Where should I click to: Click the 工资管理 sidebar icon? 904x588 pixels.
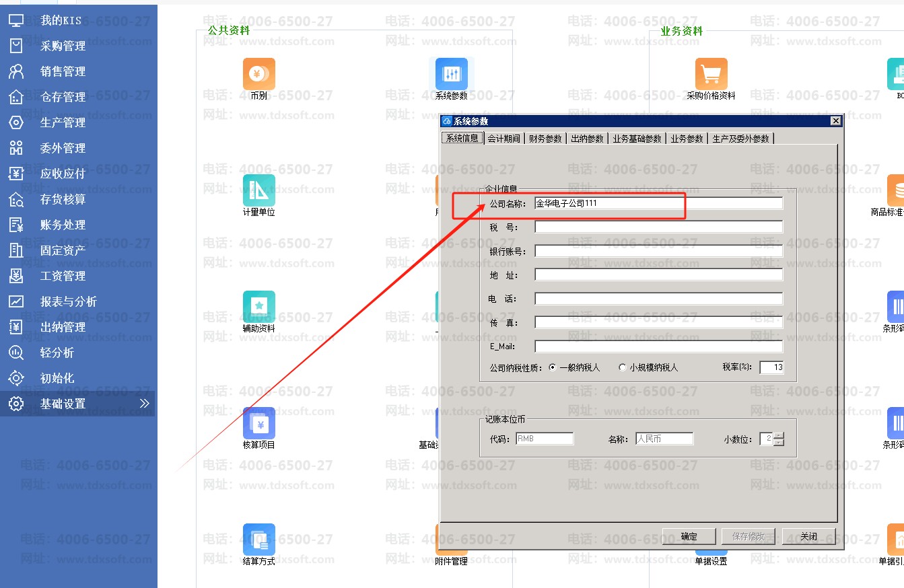pyautogui.click(x=16, y=276)
